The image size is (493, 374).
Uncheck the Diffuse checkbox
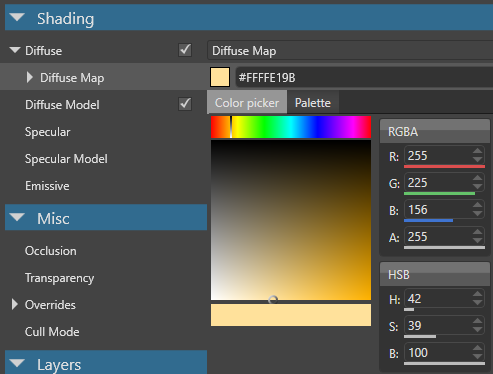click(185, 50)
